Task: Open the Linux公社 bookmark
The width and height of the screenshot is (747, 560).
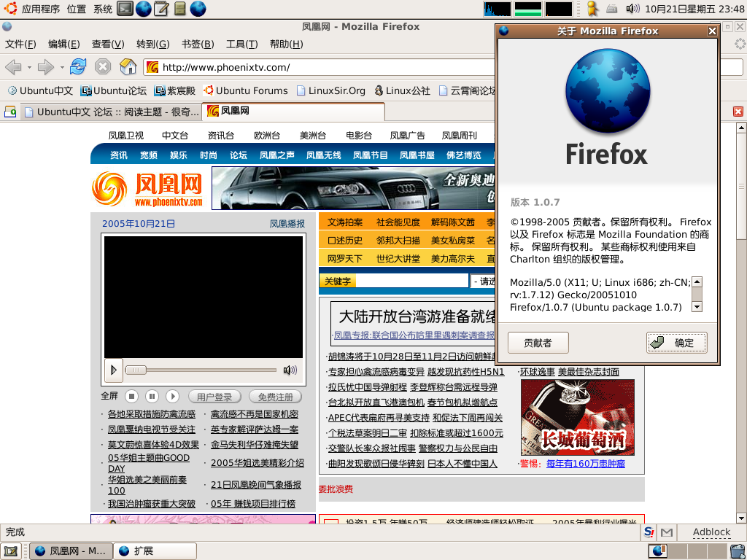Action: [402, 90]
